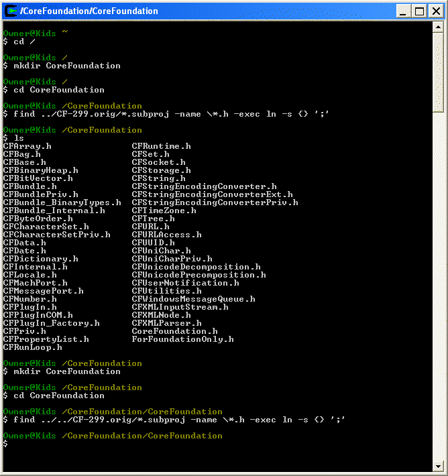The width and height of the screenshot is (448, 476).
Task: Close the Cygwin terminal window
Action: 435,11
